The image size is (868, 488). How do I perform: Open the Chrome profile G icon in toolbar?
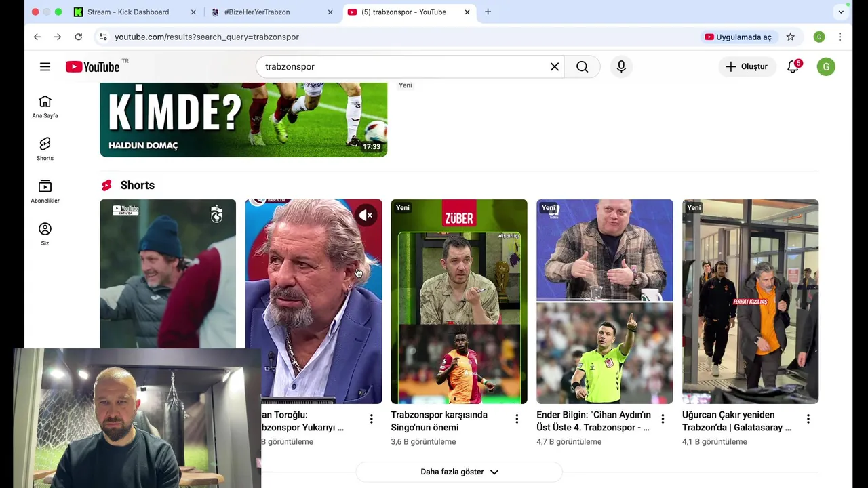pos(819,37)
